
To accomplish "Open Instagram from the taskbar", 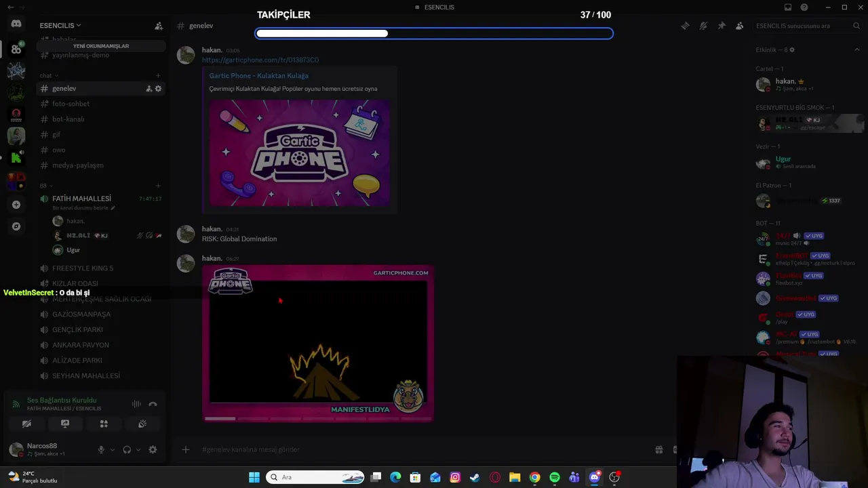I will [x=455, y=477].
